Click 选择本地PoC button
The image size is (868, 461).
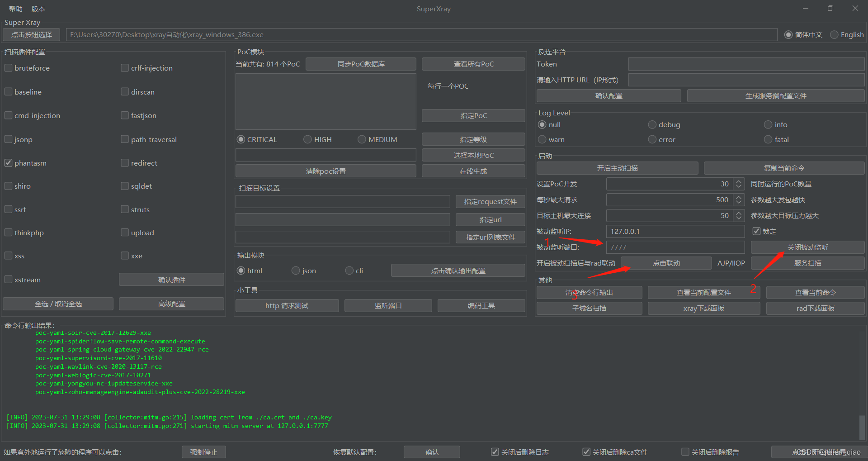473,155
